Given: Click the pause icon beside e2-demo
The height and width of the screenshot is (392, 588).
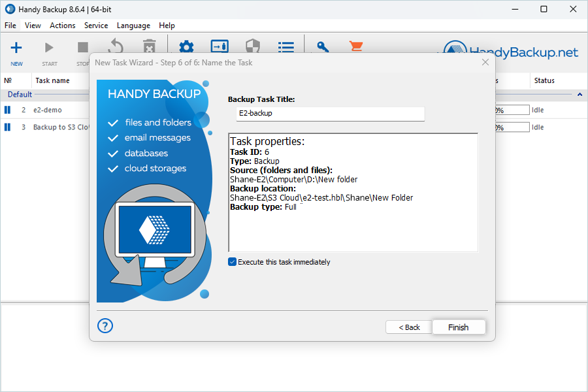Looking at the screenshot, I should [7, 110].
